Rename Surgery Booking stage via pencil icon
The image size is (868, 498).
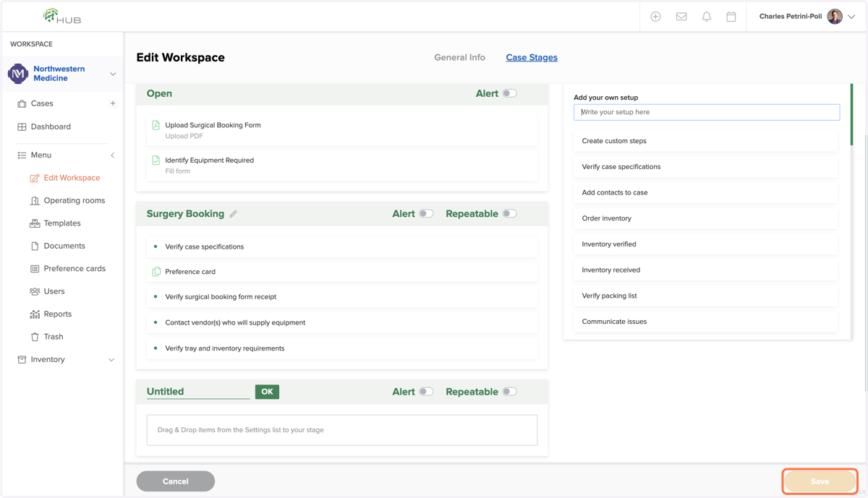233,214
